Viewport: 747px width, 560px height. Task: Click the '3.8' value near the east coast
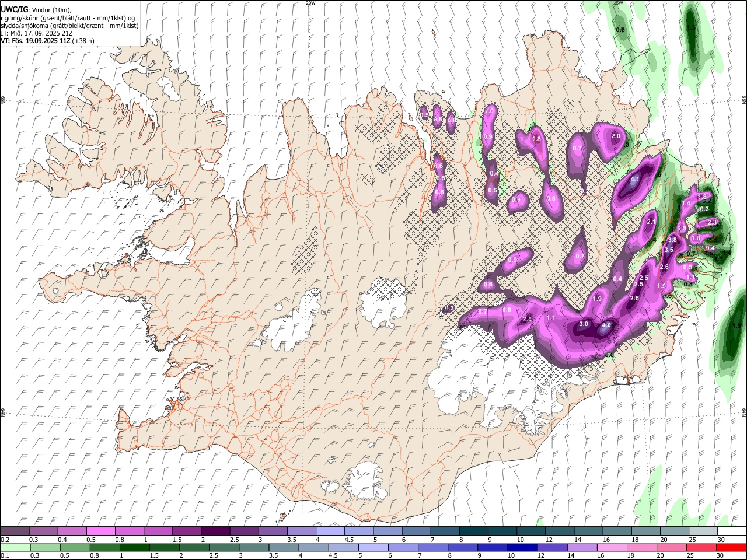672,240
